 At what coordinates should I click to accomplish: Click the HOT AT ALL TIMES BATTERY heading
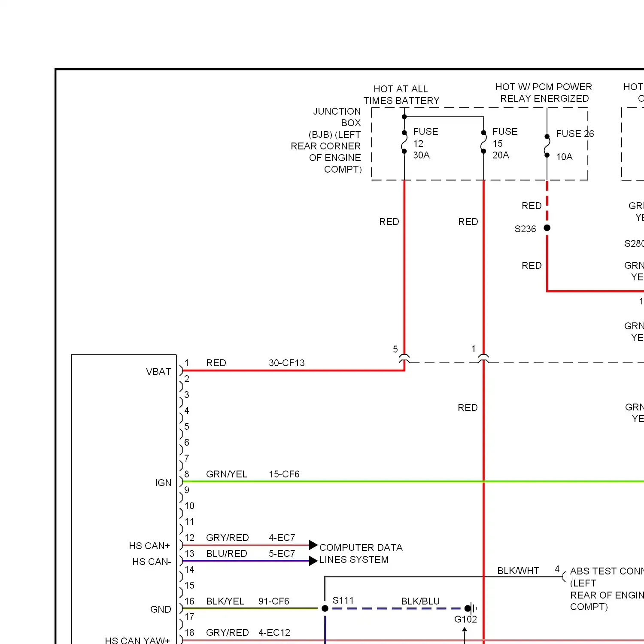(401, 95)
